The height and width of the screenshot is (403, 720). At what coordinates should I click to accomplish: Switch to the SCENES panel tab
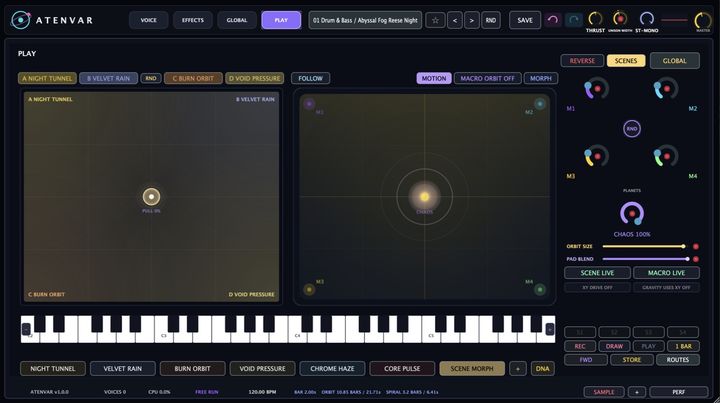(626, 61)
